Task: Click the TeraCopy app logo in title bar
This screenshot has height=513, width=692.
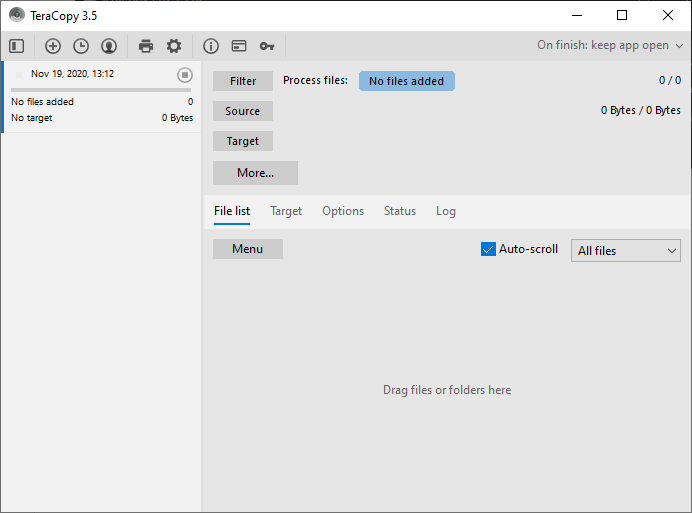Action: point(17,15)
